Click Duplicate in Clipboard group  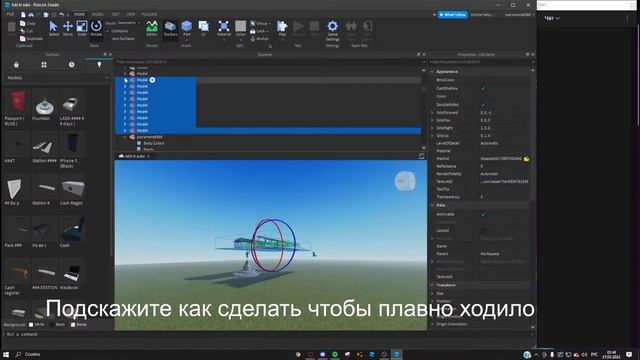[31, 38]
